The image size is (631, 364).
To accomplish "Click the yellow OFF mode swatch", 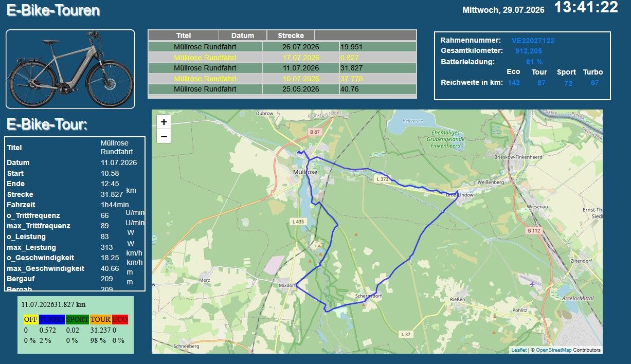I will click(30, 319).
